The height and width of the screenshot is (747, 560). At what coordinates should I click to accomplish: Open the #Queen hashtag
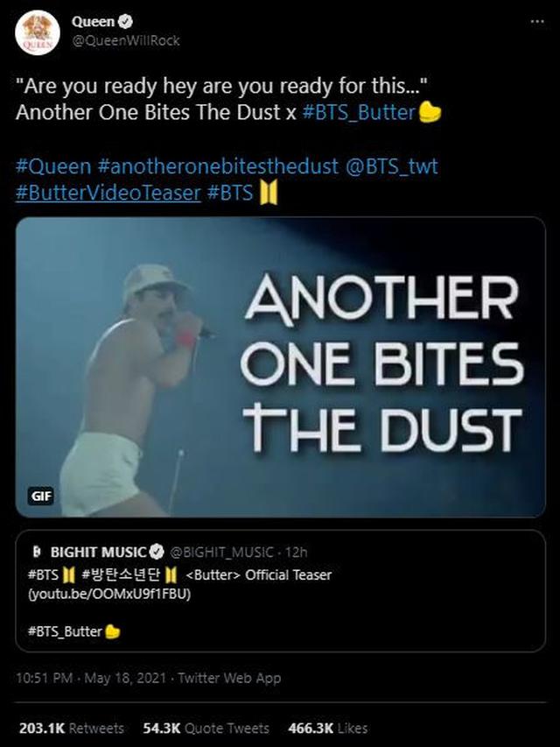[53, 166]
